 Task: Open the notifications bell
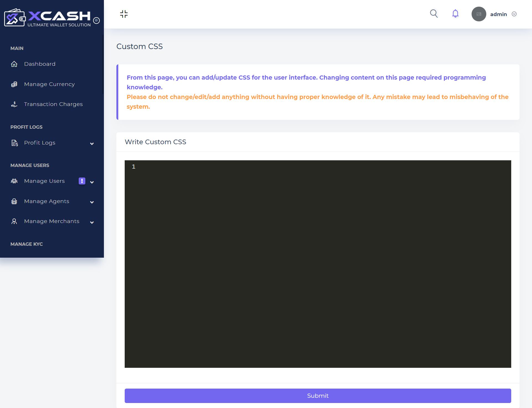click(455, 14)
